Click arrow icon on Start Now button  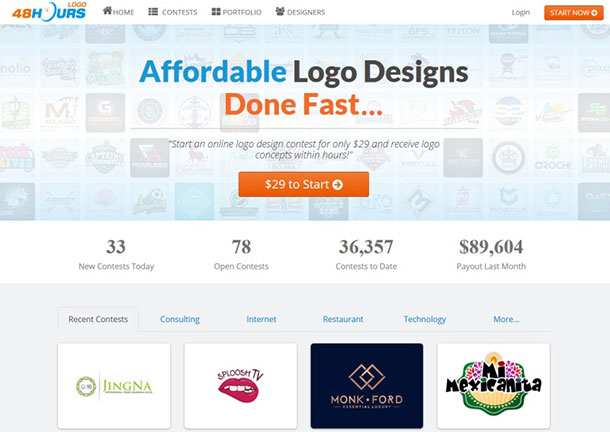(x=594, y=13)
